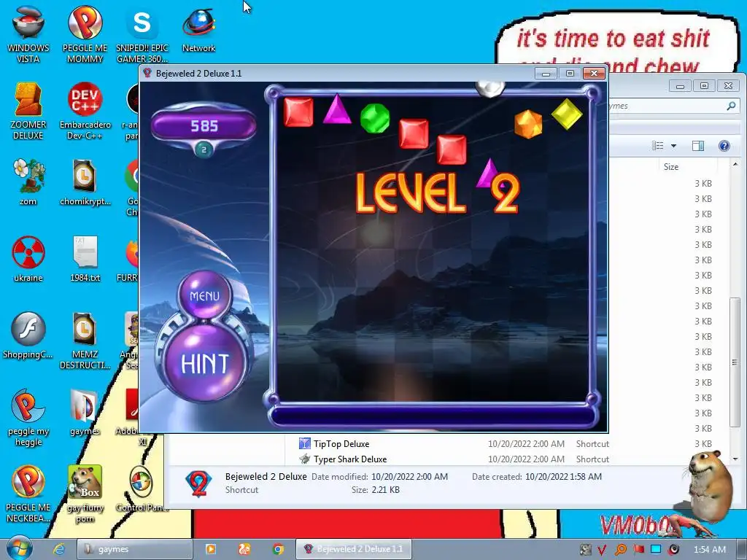Click the Explorer vertical scrollbar thumb
This screenshot has height=560, width=747.
coord(735,362)
